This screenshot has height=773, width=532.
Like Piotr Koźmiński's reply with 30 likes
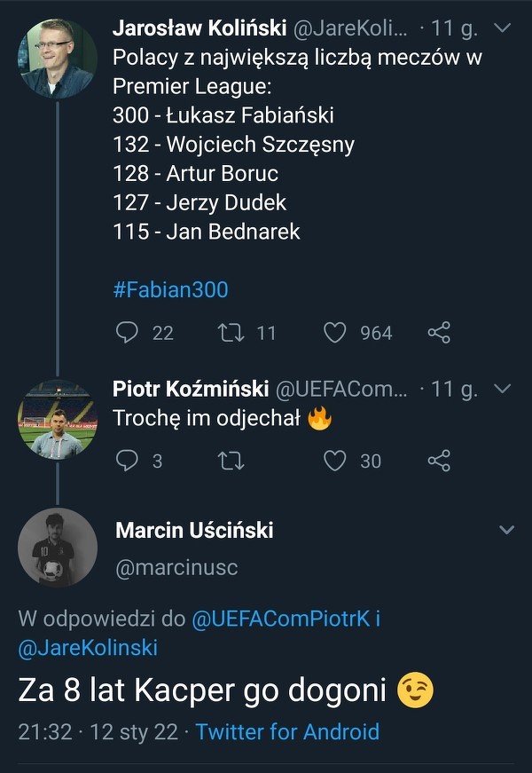[x=334, y=461]
